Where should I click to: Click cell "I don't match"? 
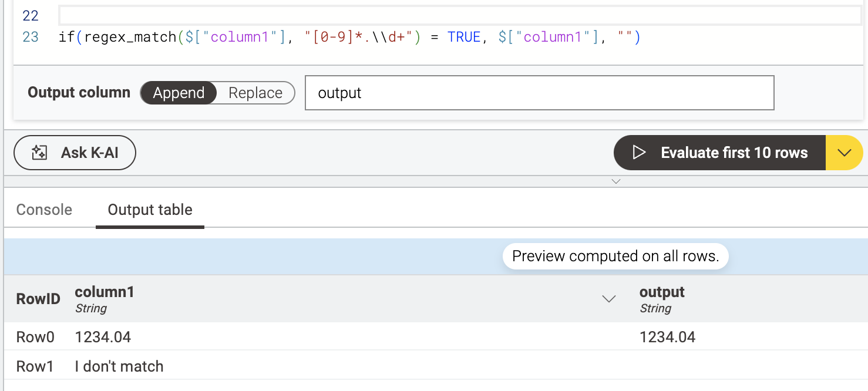[x=119, y=366]
